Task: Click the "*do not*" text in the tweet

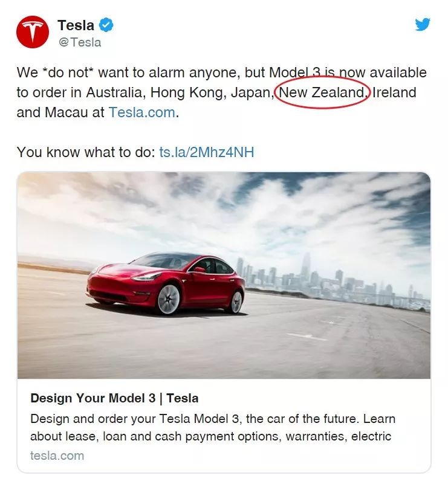Action: pos(68,73)
